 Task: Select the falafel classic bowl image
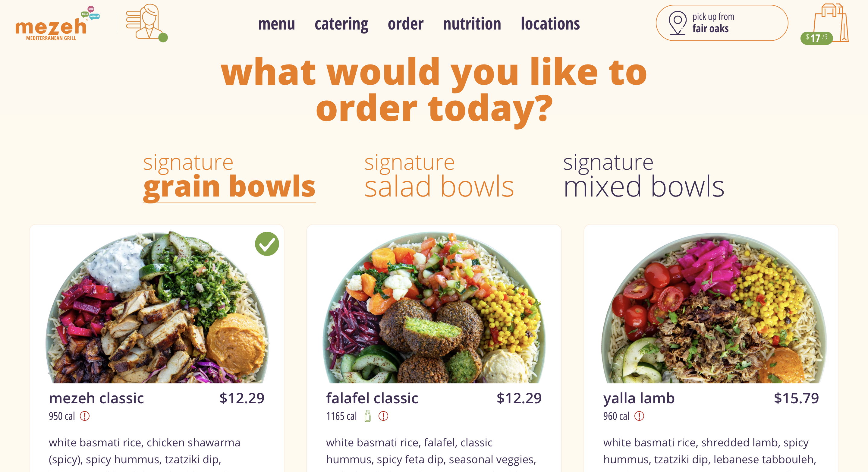coord(434,307)
